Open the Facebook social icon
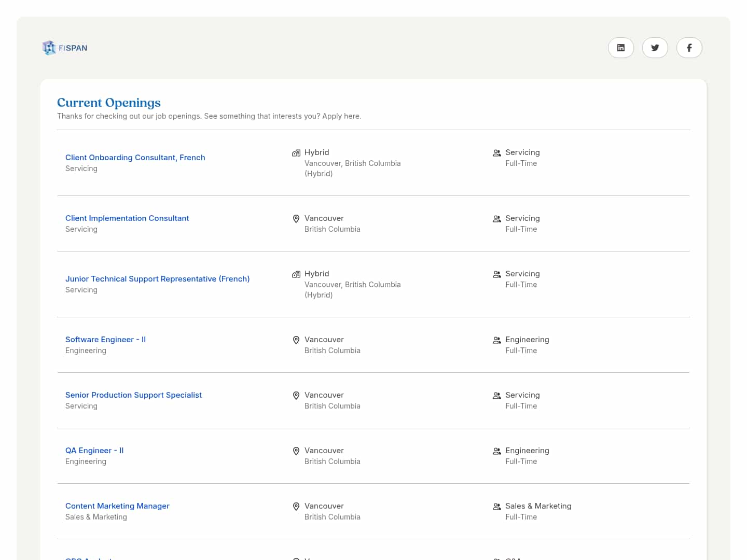The width and height of the screenshot is (747, 560). point(689,48)
